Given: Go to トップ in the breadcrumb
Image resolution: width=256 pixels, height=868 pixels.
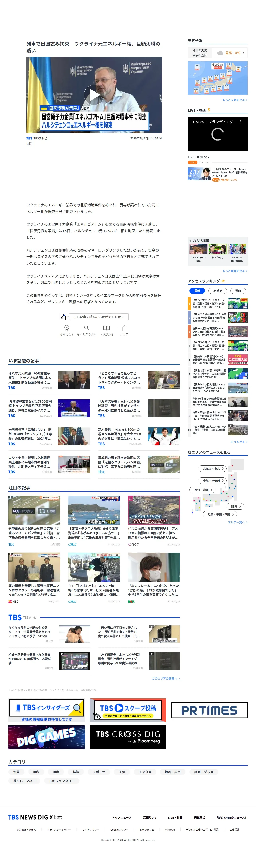Looking at the screenshot, I should coord(12,690).
